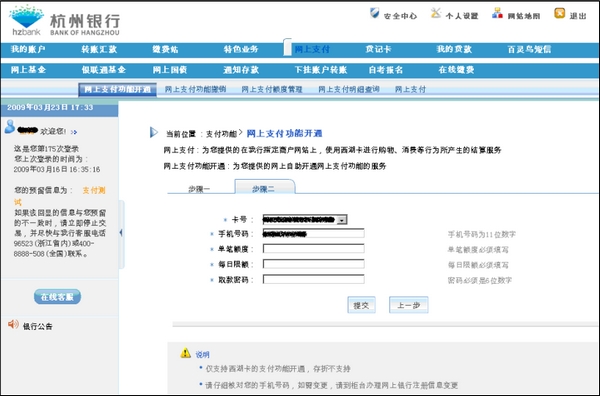Click the 上一步 previous step button
600x396 pixels.
pos(409,305)
